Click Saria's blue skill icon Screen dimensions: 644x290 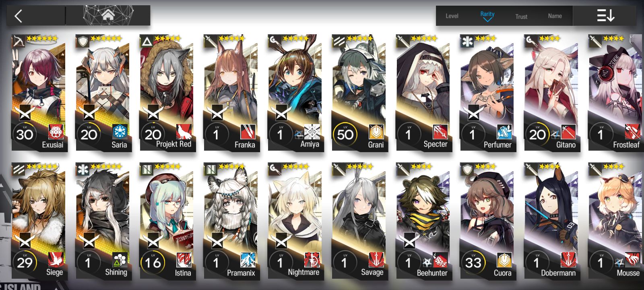(120, 132)
